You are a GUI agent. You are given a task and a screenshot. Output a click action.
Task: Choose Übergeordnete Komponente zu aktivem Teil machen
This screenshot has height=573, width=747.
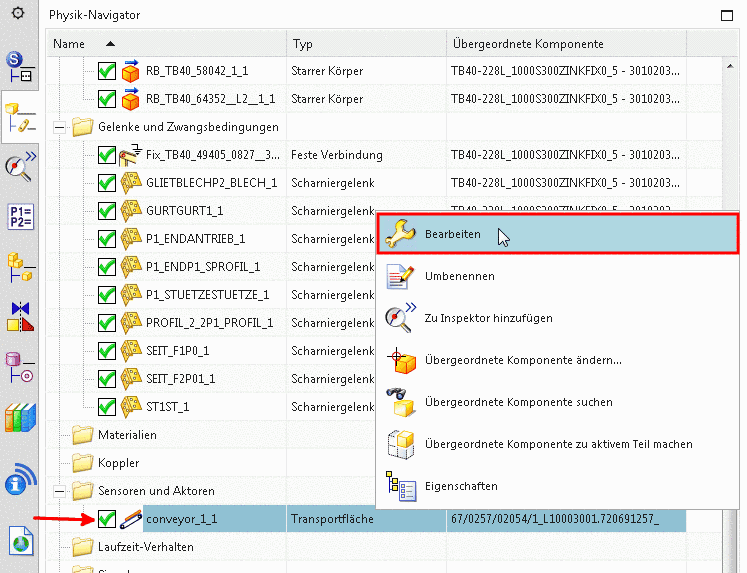[557, 444]
